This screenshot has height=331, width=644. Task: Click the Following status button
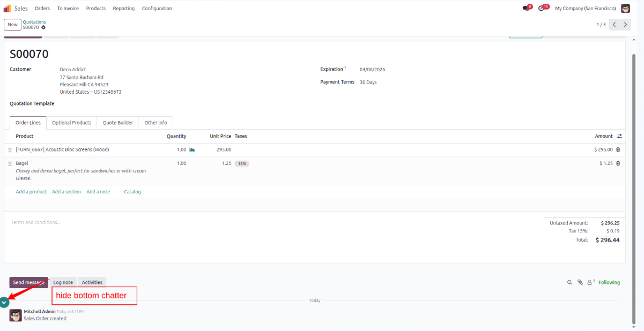tap(609, 282)
